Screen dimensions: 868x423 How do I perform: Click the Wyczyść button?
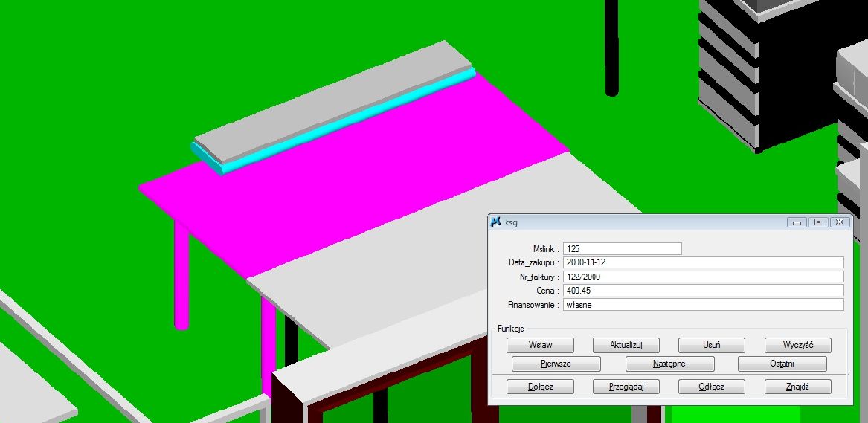[x=797, y=345]
